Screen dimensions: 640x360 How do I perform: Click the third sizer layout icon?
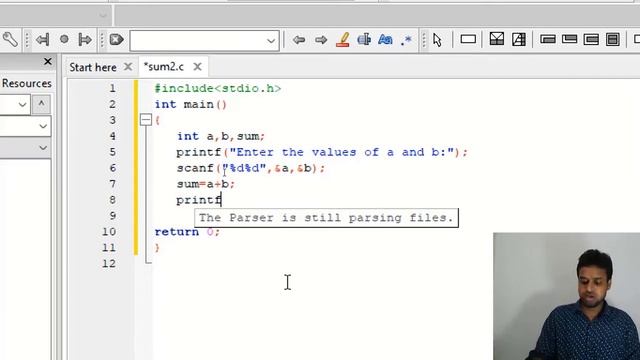(591, 40)
